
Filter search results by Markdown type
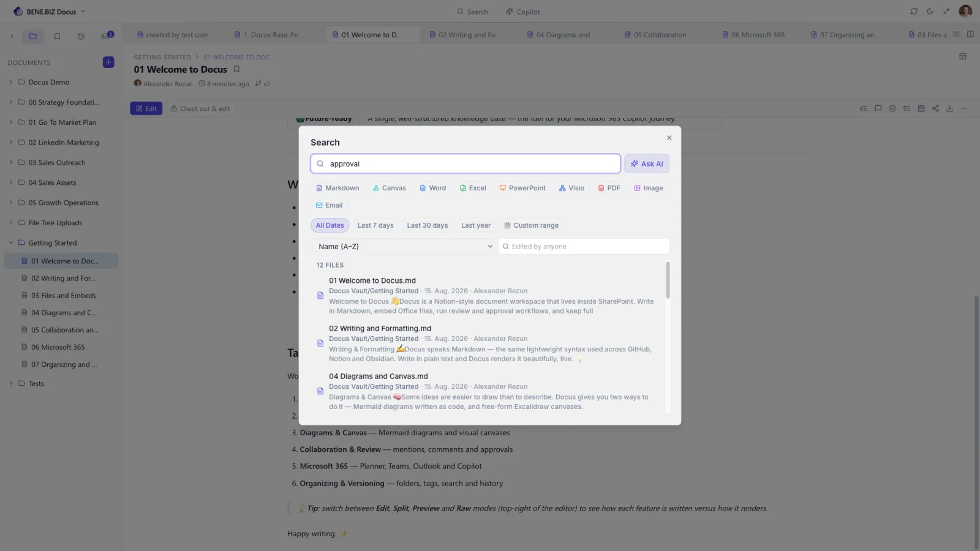tap(337, 188)
